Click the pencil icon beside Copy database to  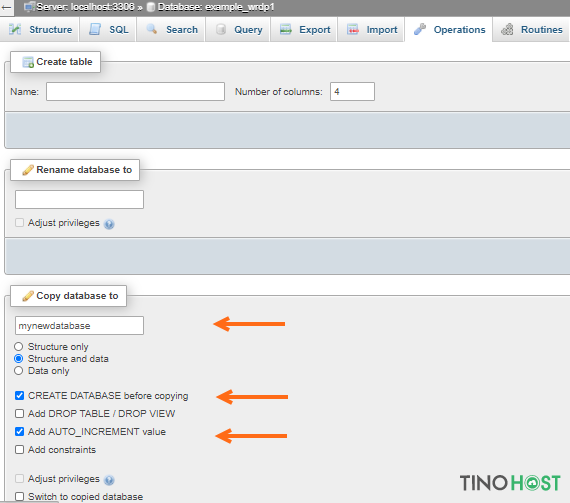pos(28,296)
